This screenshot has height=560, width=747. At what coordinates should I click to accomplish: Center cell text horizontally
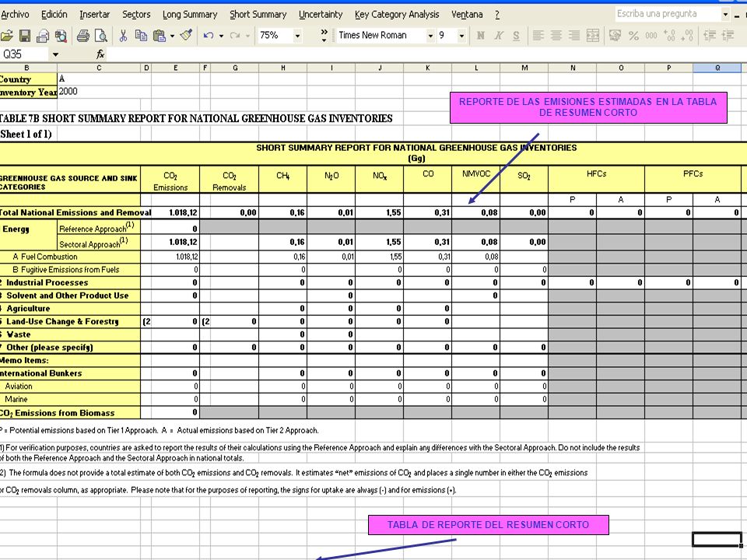click(556, 35)
